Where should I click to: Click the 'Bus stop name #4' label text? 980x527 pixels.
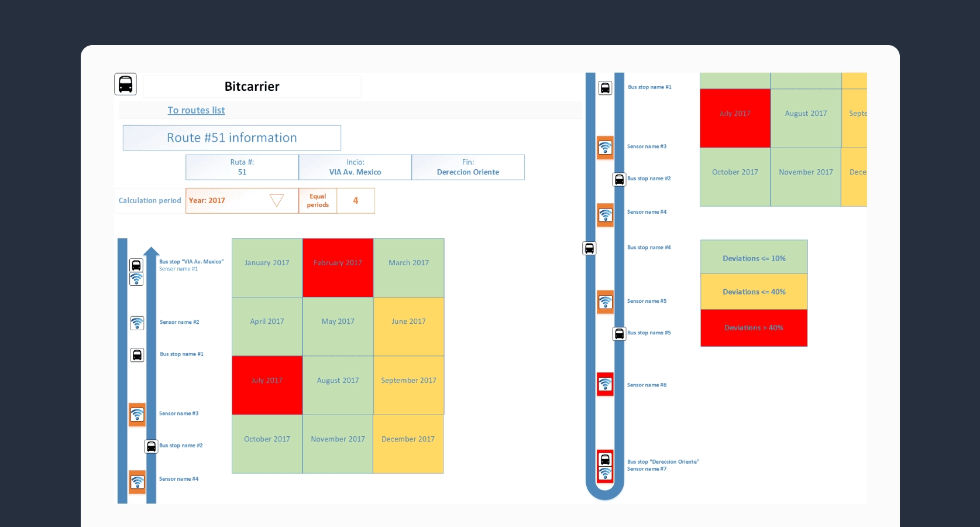click(x=649, y=248)
